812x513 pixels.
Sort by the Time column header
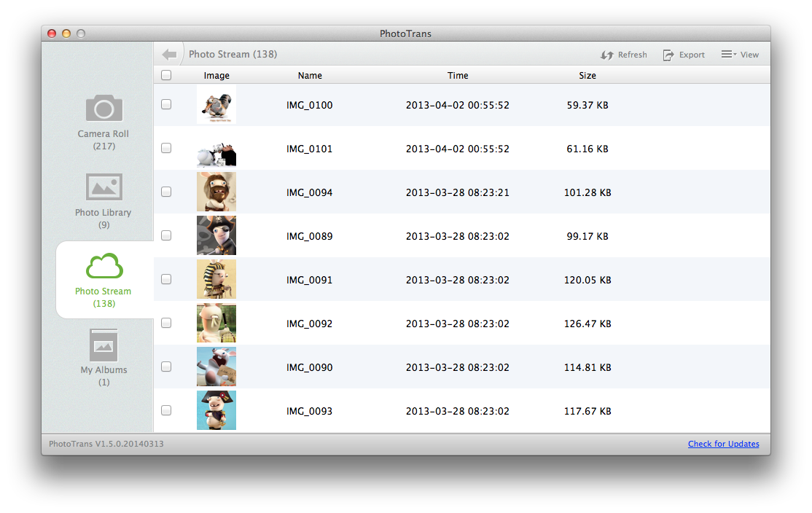pyautogui.click(x=458, y=76)
